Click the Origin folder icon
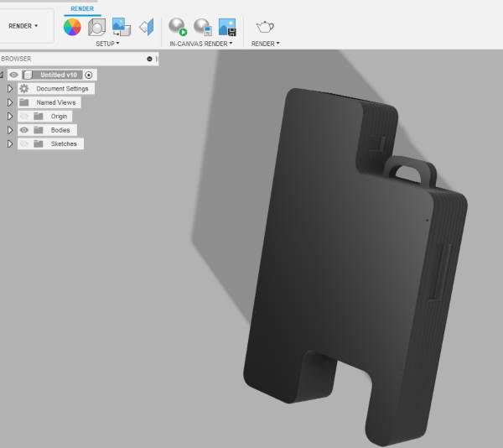 tap(39, 116)
